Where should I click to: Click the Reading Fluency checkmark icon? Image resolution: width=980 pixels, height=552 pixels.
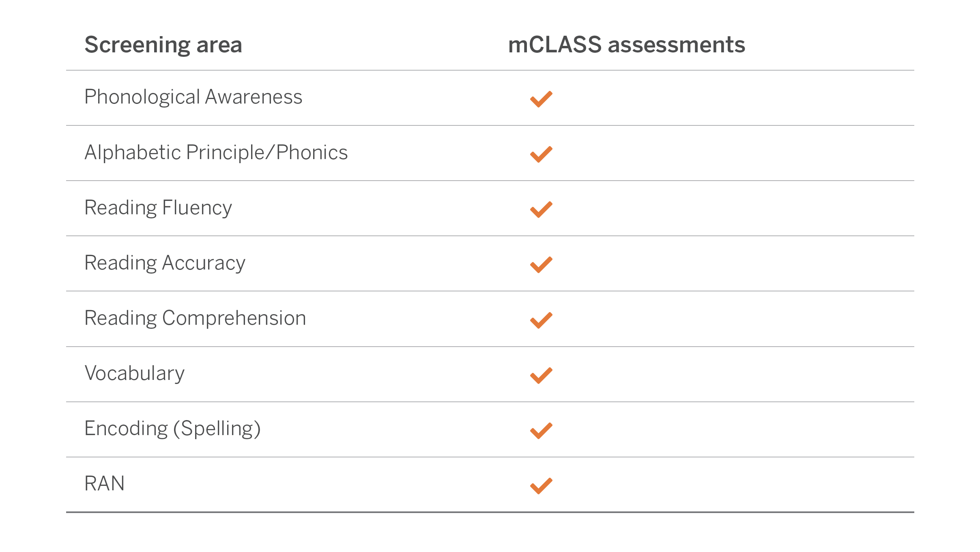[x=541, y=209]
